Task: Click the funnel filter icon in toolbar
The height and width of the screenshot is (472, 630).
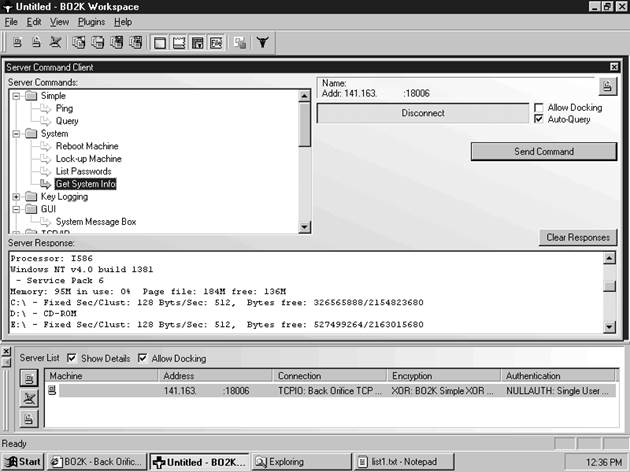Action: (x=263, y=43)
